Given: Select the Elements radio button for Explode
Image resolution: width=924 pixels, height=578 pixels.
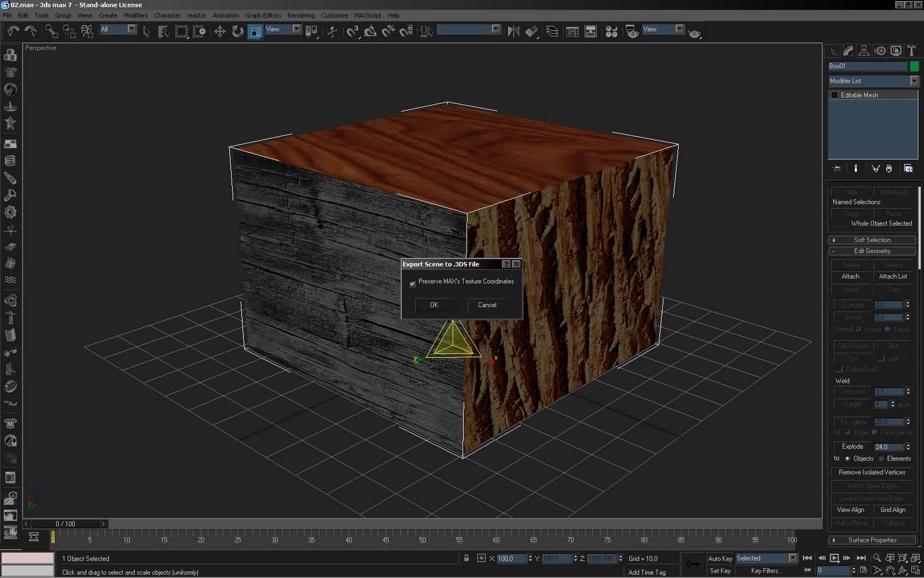Looking at the screenshot, I should click(x=881, y=459).
